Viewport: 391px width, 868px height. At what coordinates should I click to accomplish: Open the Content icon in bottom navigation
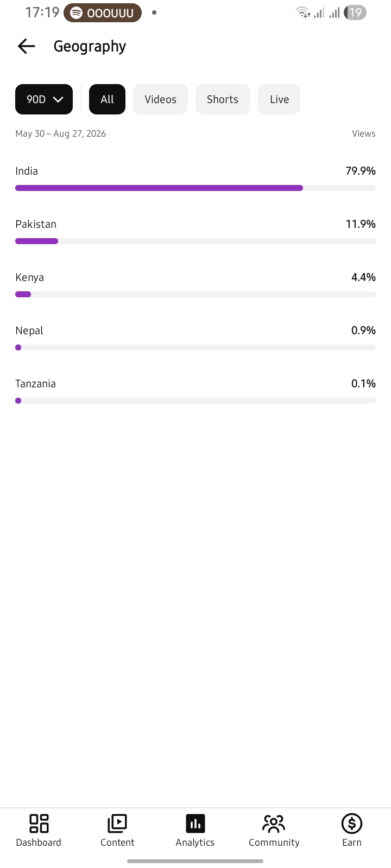(117, 824)
